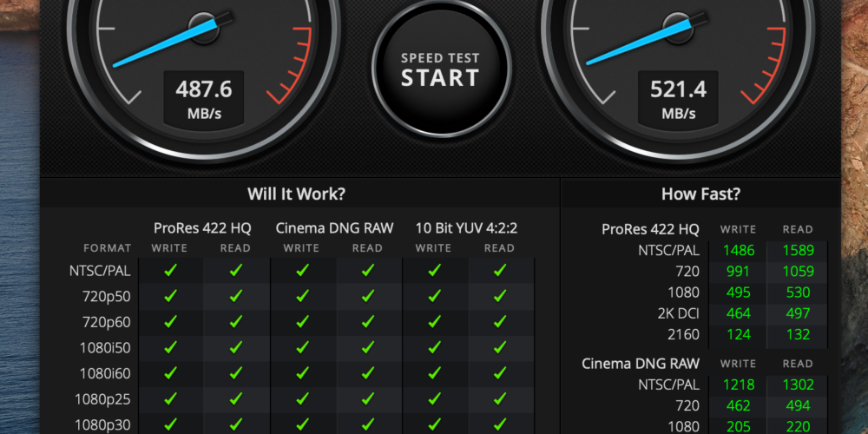Click the 1080p30 row label
Viewport: 868px width, 434px height.
coord(105,424)
